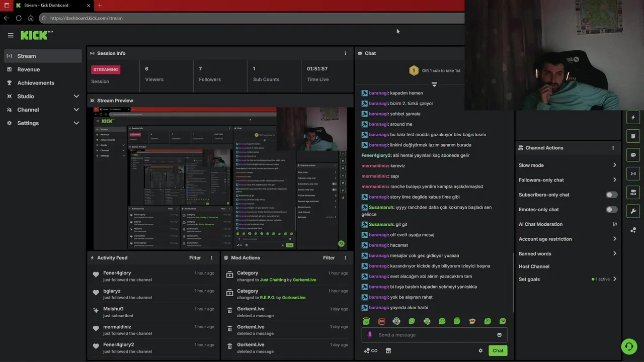Click Filter in Activity Feed header
The image size is (644, 362).
195,258
